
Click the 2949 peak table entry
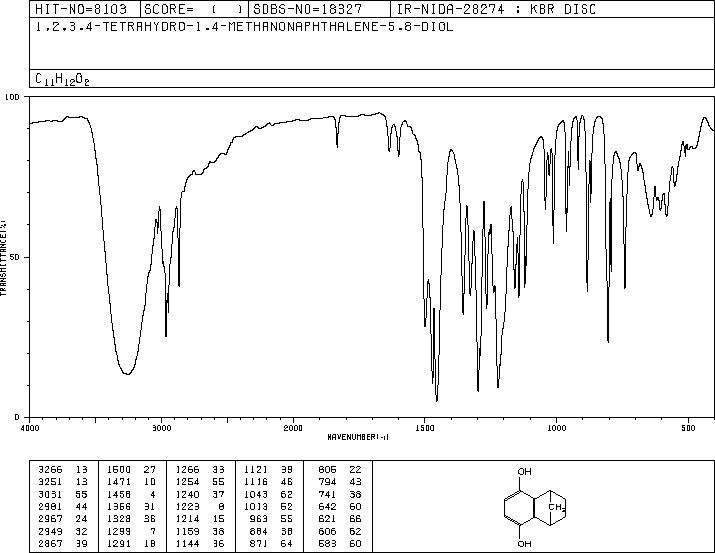click(x=63, y=531)
